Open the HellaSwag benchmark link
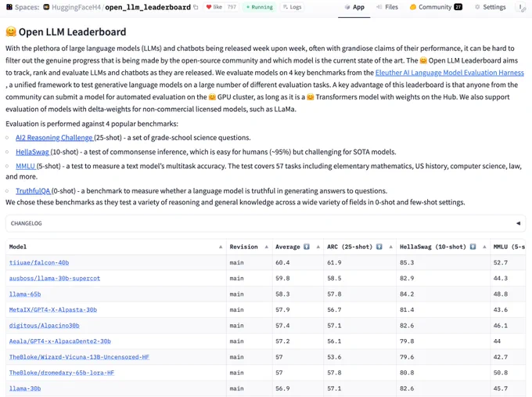The image size is (532, 397). (x=33, y=152)
